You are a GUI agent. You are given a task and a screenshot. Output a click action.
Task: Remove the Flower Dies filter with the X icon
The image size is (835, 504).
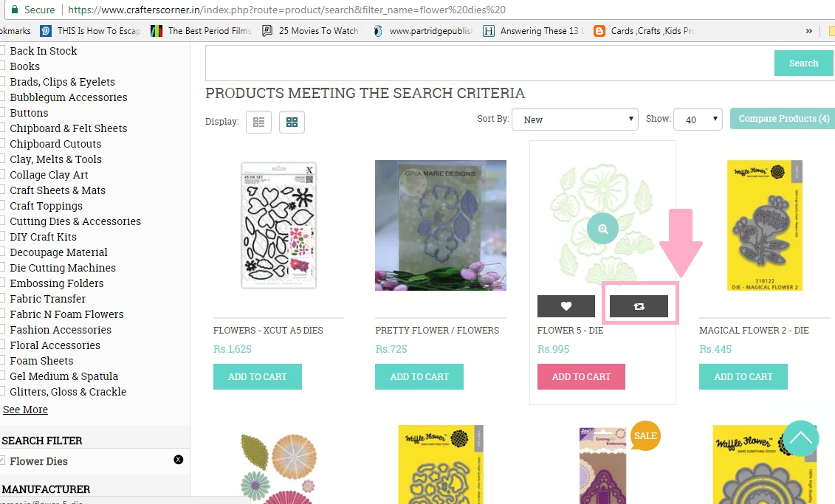pos(177,459)
